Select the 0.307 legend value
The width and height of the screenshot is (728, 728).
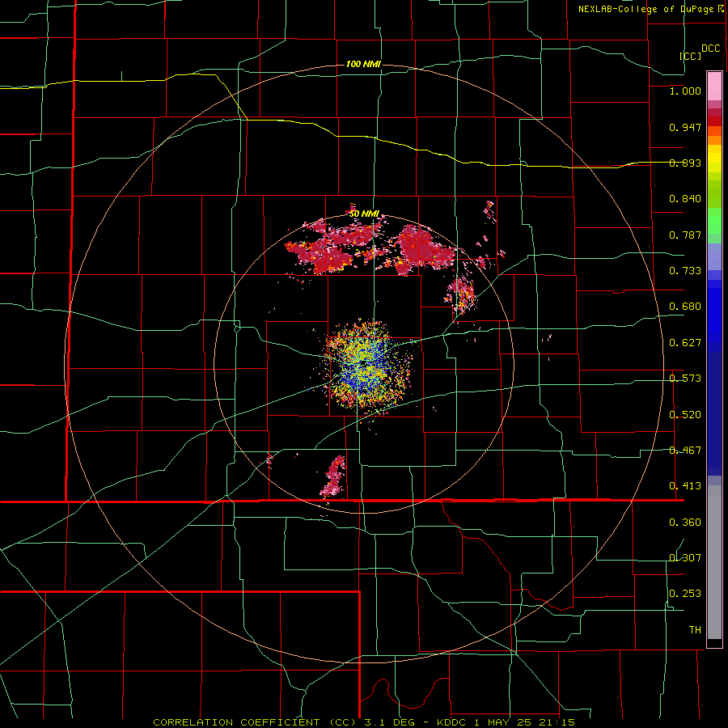tap(685, 558)
